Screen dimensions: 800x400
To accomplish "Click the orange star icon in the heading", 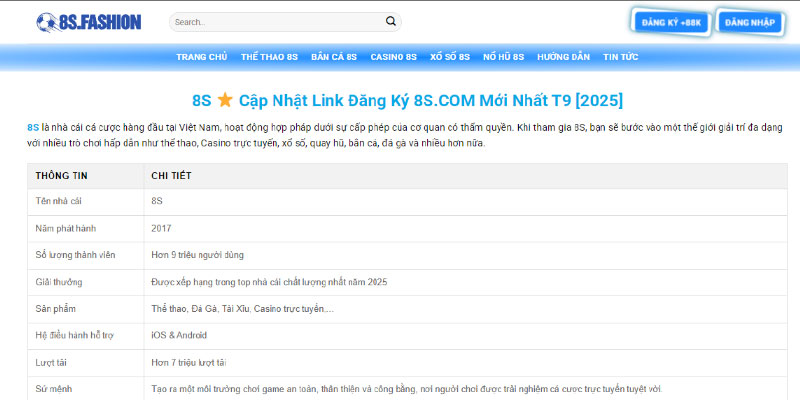I will pyautogui.click(x=225, y=101).
